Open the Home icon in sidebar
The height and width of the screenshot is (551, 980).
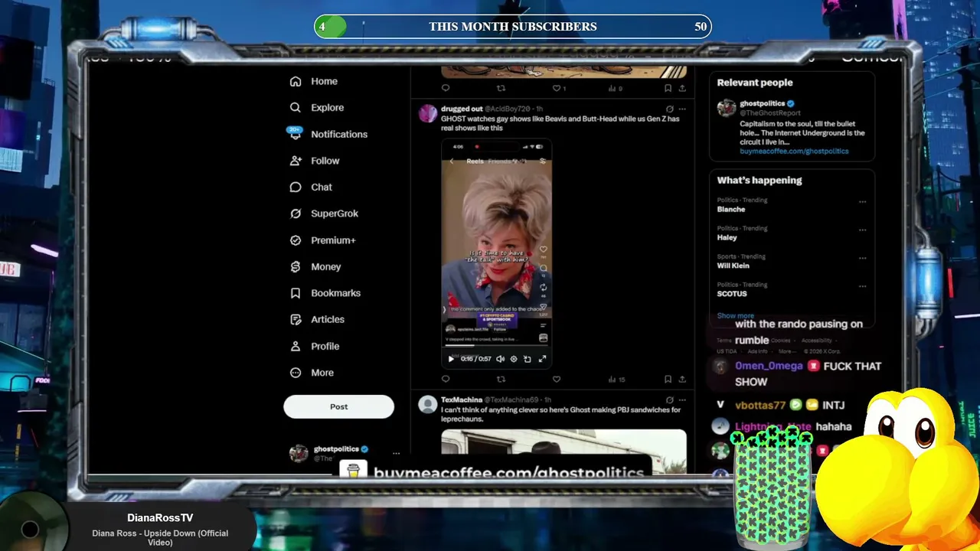296,81
